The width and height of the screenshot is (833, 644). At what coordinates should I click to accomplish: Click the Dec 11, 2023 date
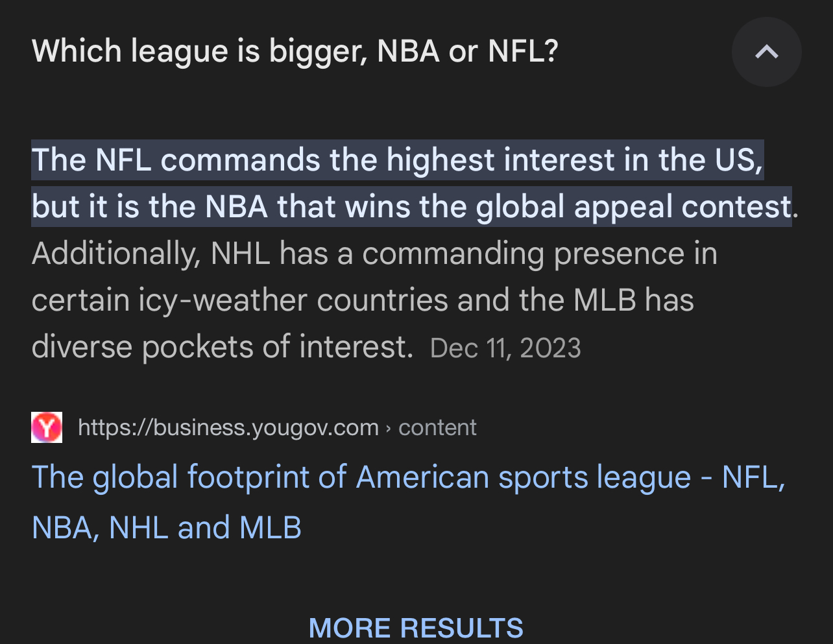pyautogui.click(x=505, y=348)
